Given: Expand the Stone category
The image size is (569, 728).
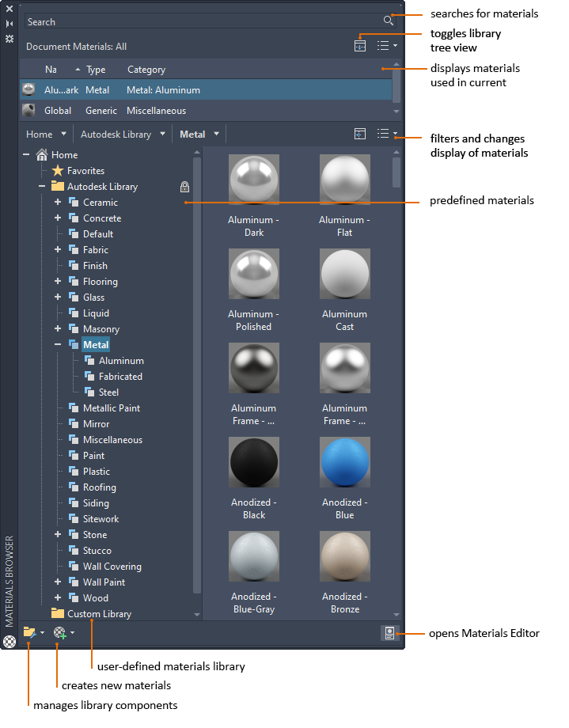Looking at the screenshot, I should (x=58, y=534).
